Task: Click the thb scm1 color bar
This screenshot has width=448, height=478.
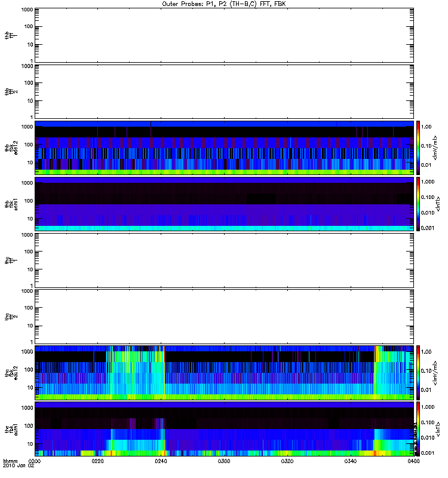Action: click(x=418, y=204)
